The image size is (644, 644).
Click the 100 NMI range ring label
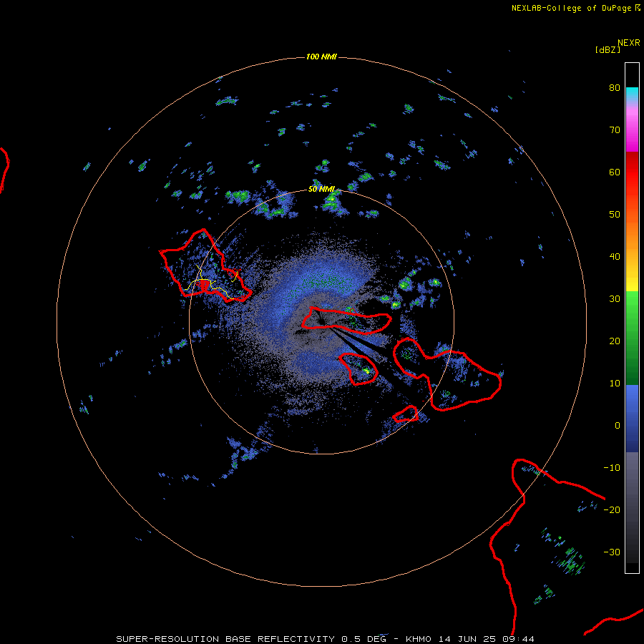click(x=321, y=57)
